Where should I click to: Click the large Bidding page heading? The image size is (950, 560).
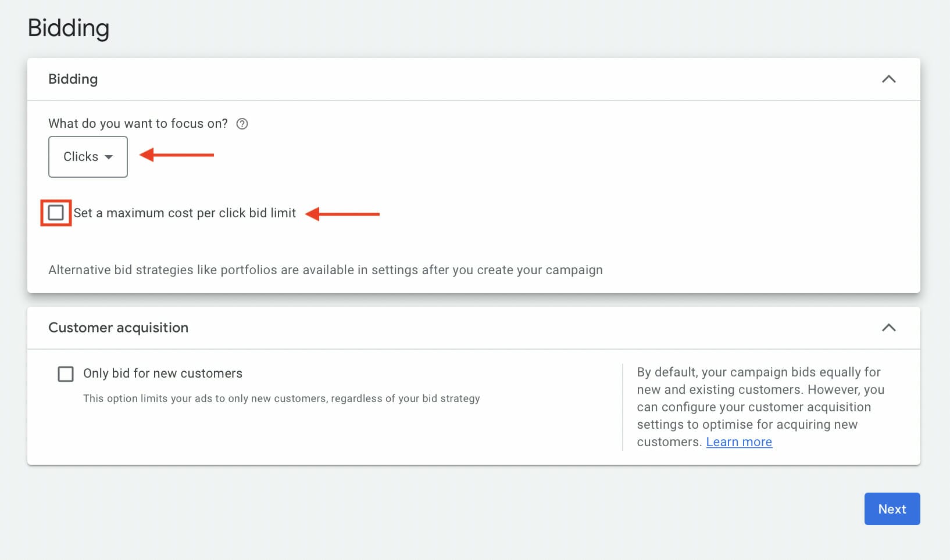click(69, 28)
